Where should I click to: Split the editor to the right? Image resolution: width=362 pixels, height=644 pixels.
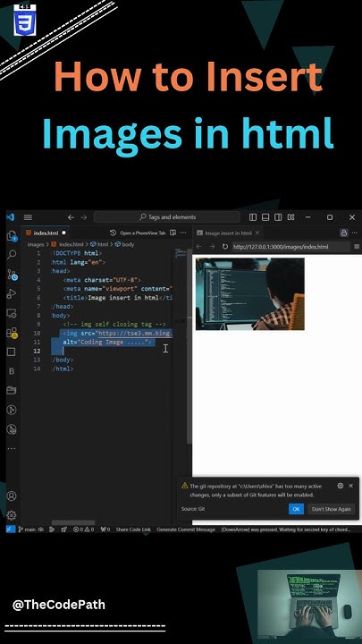(x=173, y=233)
